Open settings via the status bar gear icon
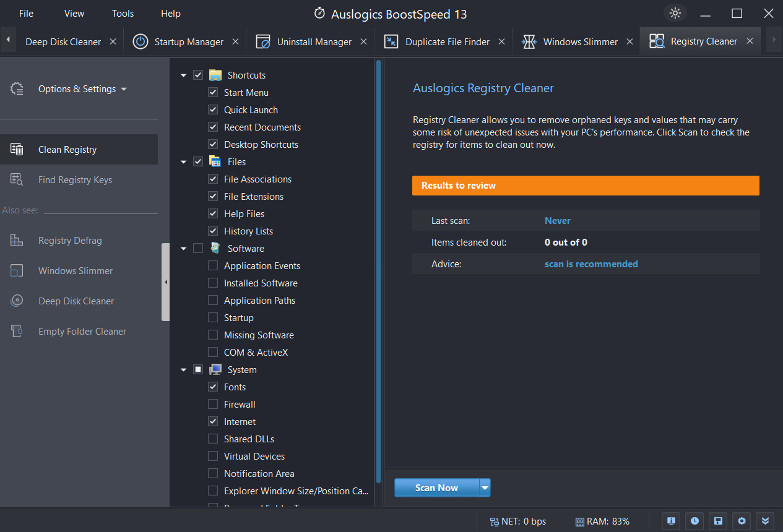This screenshot has height=532, width=783. point(742,521)
